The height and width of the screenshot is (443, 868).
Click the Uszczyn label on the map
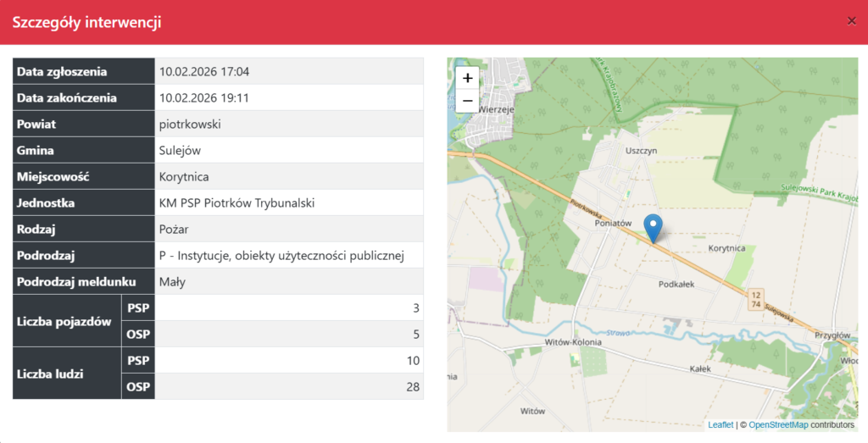point(641,150)
